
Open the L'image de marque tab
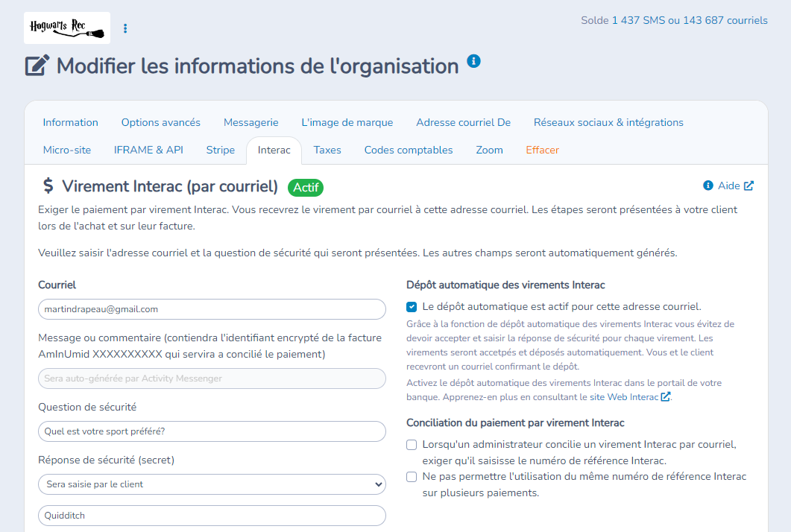pos(347,122)
